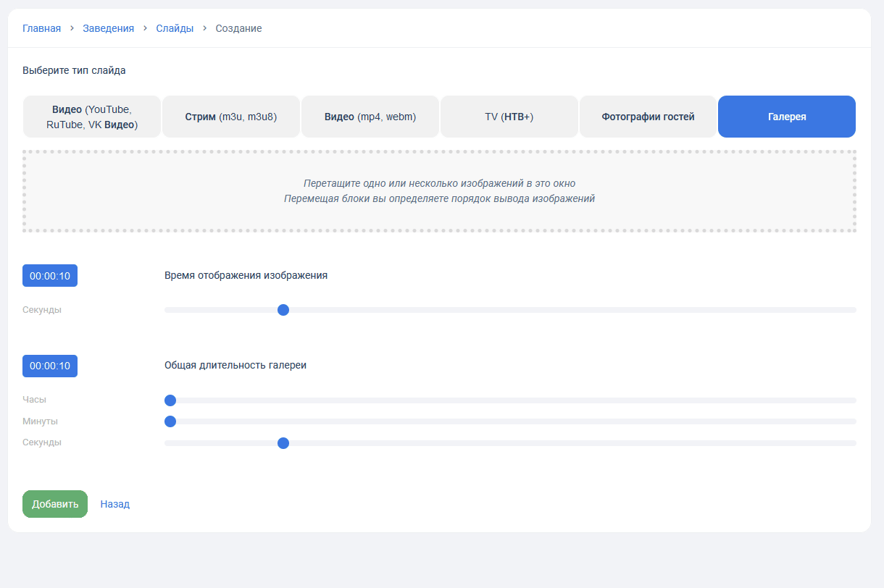Switch to the TV (НТВ+) slide type
Image resolution: width=884 pixels, height=588 pixels.
pos(509,117)
